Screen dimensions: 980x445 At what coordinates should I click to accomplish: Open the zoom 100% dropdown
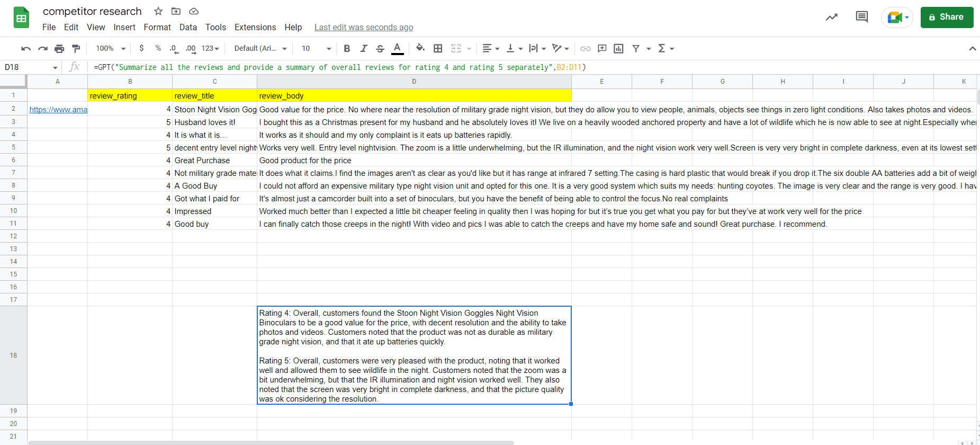(x=111, y=49)
